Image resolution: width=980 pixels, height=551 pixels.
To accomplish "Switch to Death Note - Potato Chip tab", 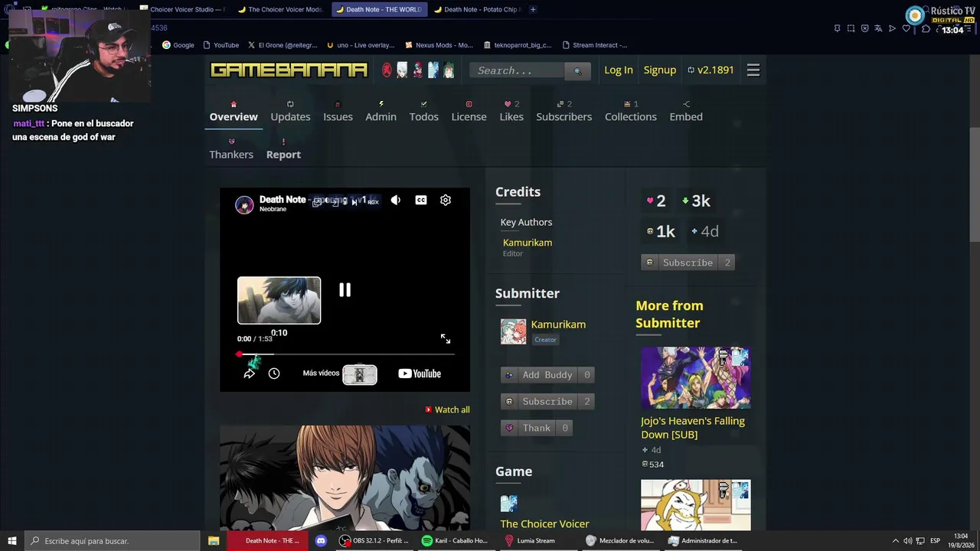I will point(477,9).
